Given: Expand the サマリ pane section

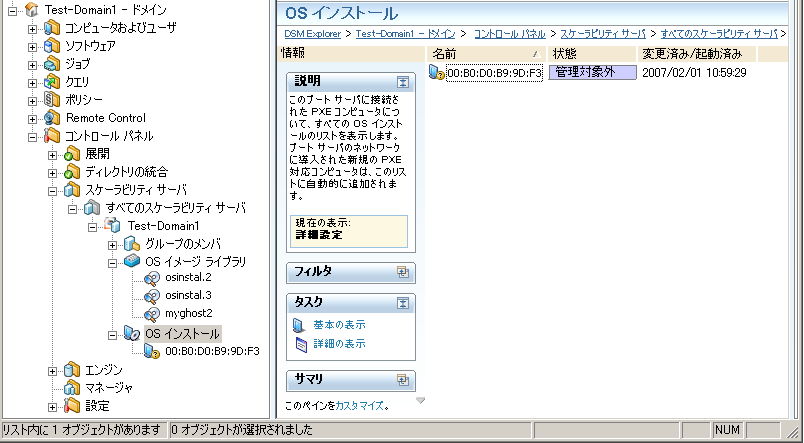Looking at the screenshot, I should pos(403,380).
